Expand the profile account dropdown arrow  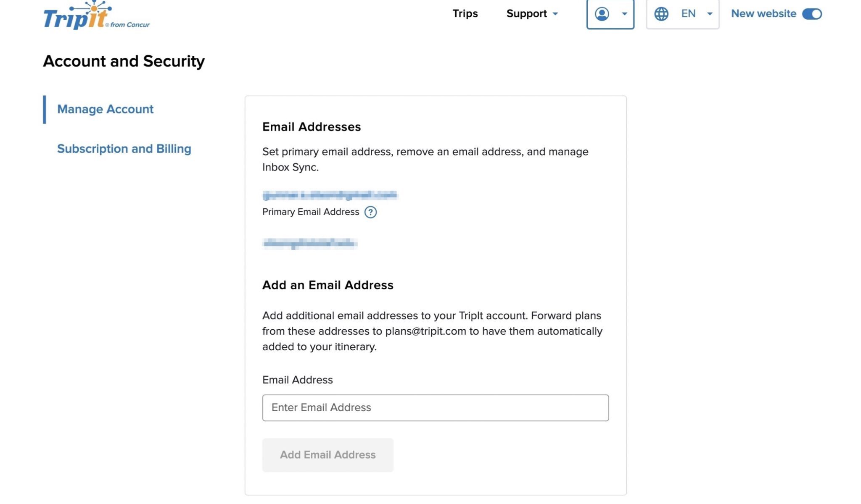pyautogui.click(x=624, y=13)
